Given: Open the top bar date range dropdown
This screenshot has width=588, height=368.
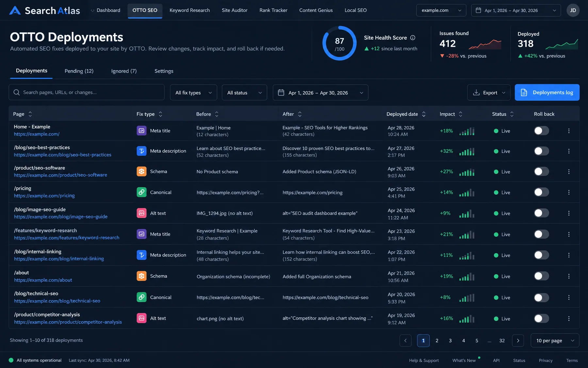Looking at the screenshot, I should (516, 10).
